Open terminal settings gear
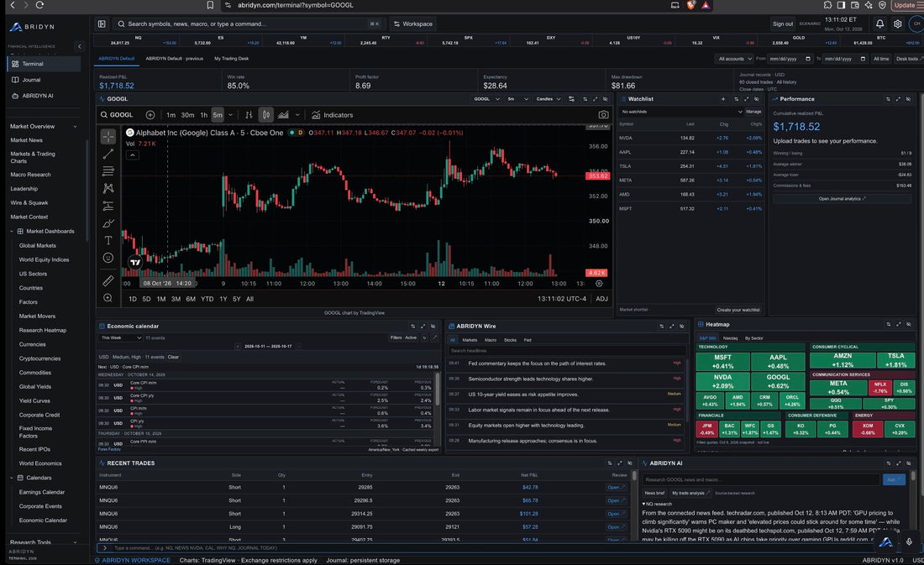This screenshot has width=924, height=565. point(897,24)
